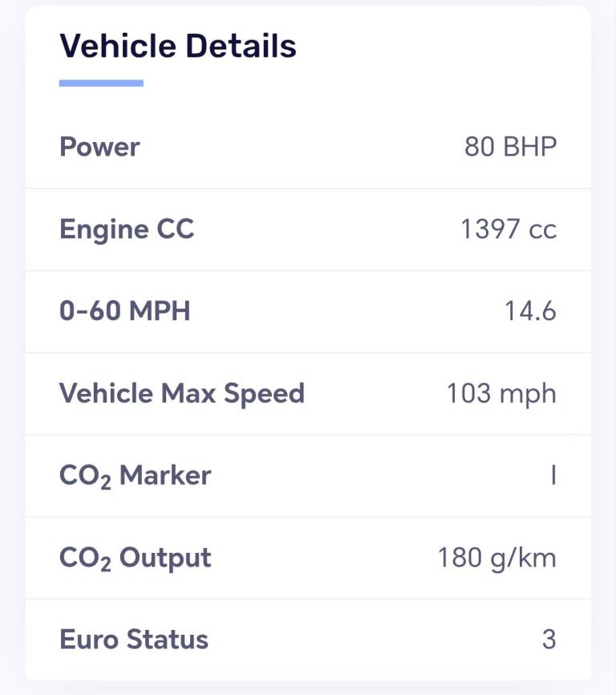616x695 pixels.
Task: Click the CO2 Marker value I
Action: click(553, 476)
